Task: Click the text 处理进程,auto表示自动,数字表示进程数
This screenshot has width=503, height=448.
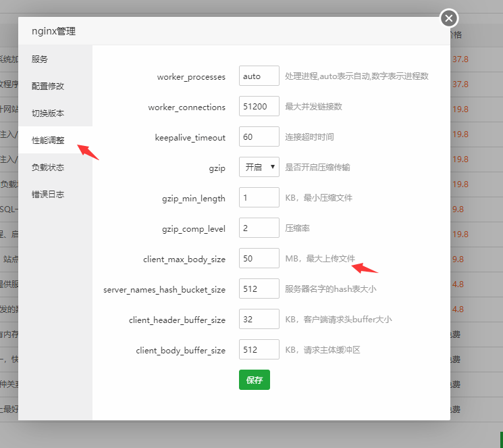Action: pyautogui.click(x=356, y=76)
